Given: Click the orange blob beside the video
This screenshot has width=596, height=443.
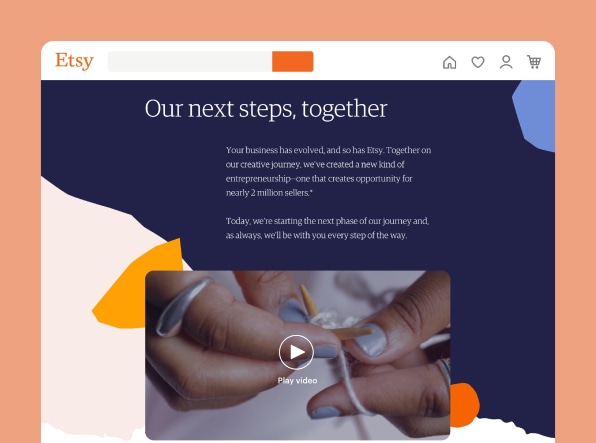Looking at the screenshot, I should pos(464,404).
